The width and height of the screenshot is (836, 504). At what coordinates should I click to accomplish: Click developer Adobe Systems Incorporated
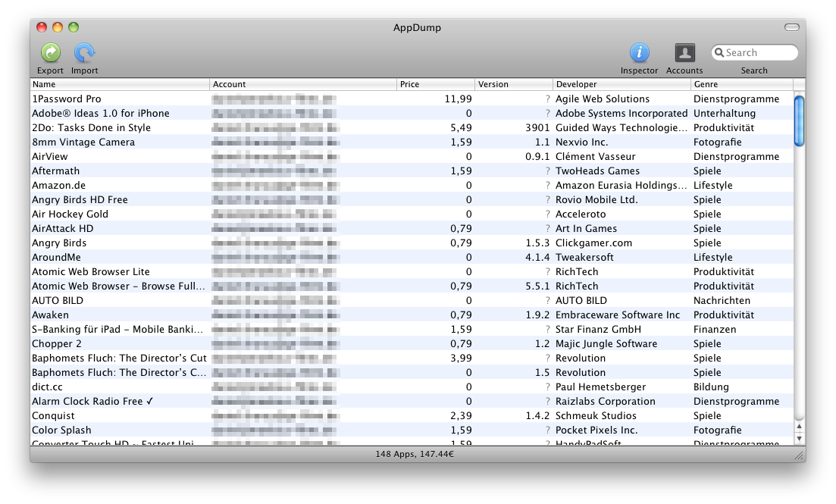(x=622, y=113)
